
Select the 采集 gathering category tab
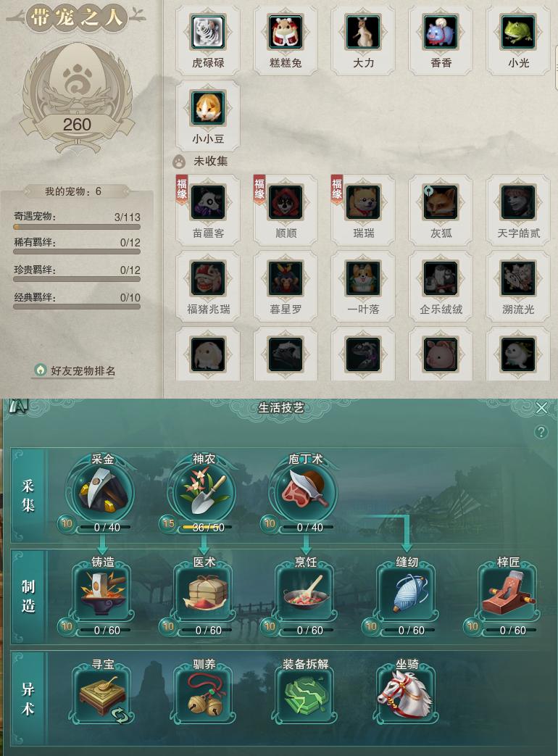(28, 495)
